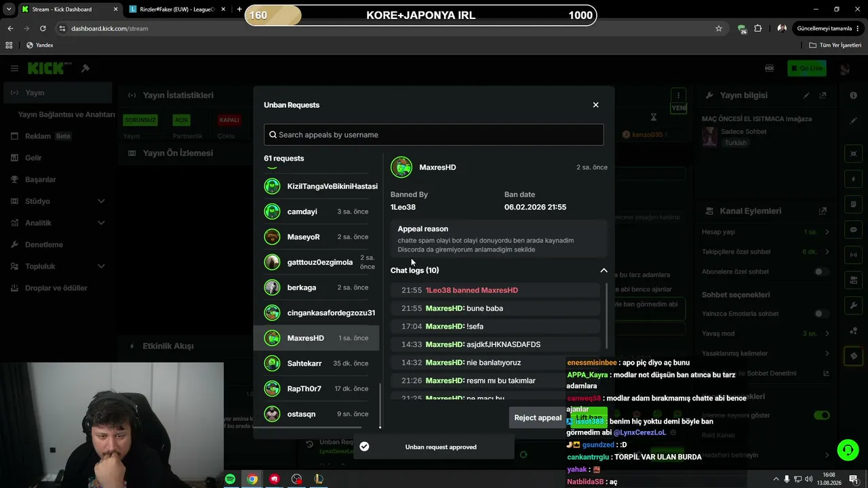Click the lightning bolt icon in right toolbar

click(x=853, y=179)
